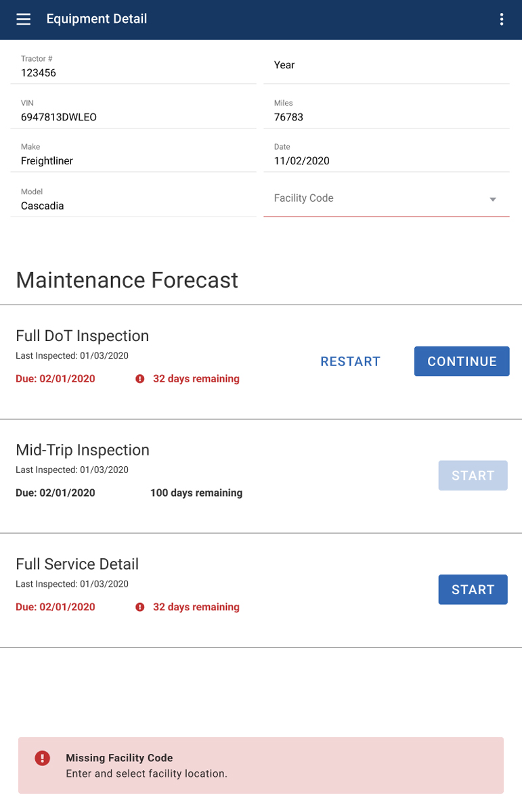Click the empty Year field

click(x=386, y=66)
